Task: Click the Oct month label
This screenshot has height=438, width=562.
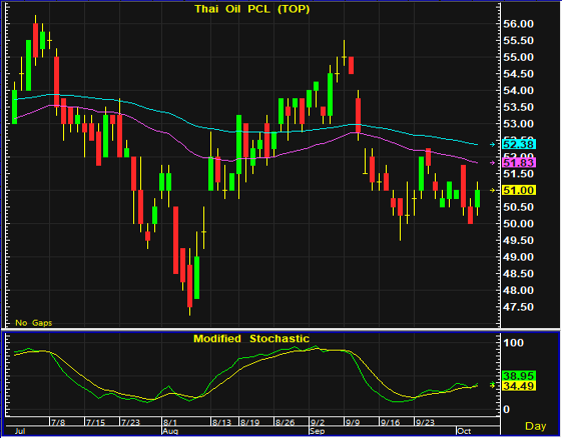Action: point(465,431)
